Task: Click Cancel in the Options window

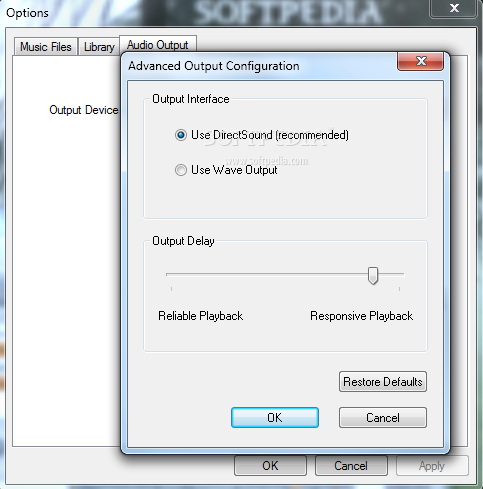Action: point(351,466)
